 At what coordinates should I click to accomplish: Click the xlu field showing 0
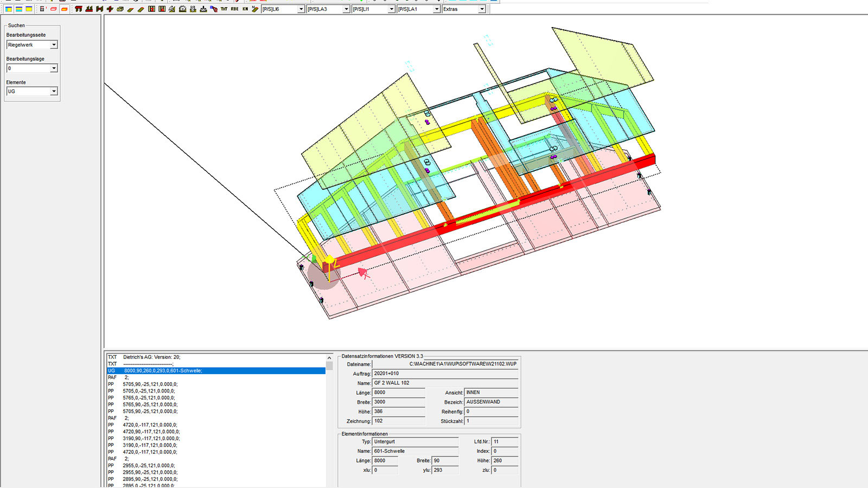385,471
